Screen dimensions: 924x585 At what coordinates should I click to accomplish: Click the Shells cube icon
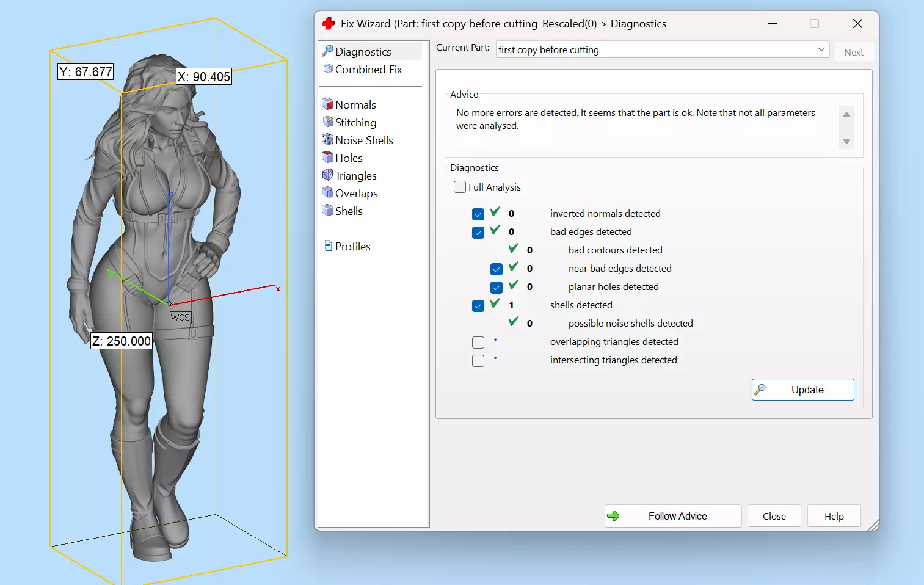pyautogui.click(x=328, y=211)
